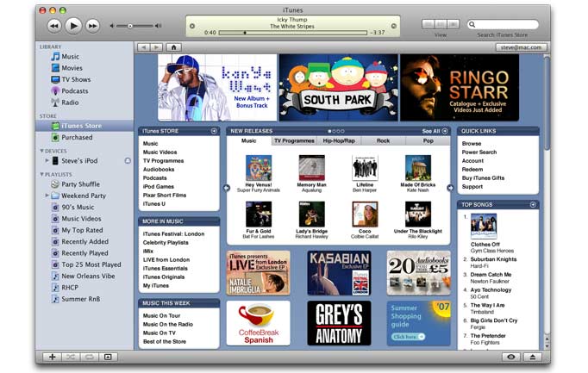Click the eject disc button

[x=533, y=357]
